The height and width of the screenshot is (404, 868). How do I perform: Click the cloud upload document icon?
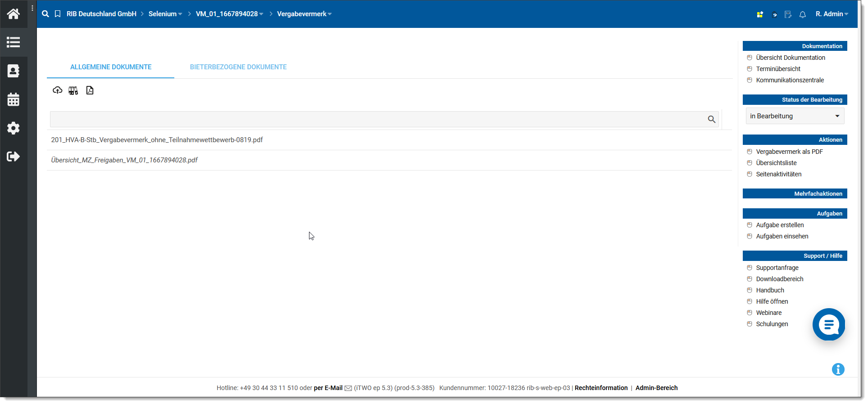(57, 90)
